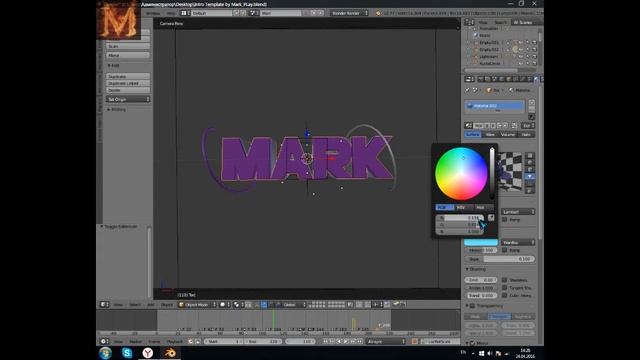The image size is (640, 360).
Task: Open the Material properties tab
Action: pyautogui.click(x=536, y=79)
